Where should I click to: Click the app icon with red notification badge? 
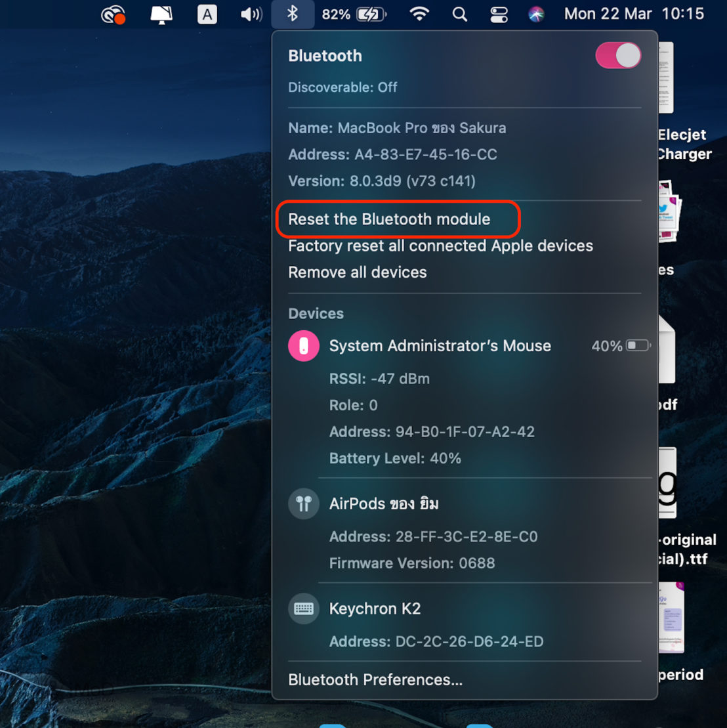(x=113, y=14)
